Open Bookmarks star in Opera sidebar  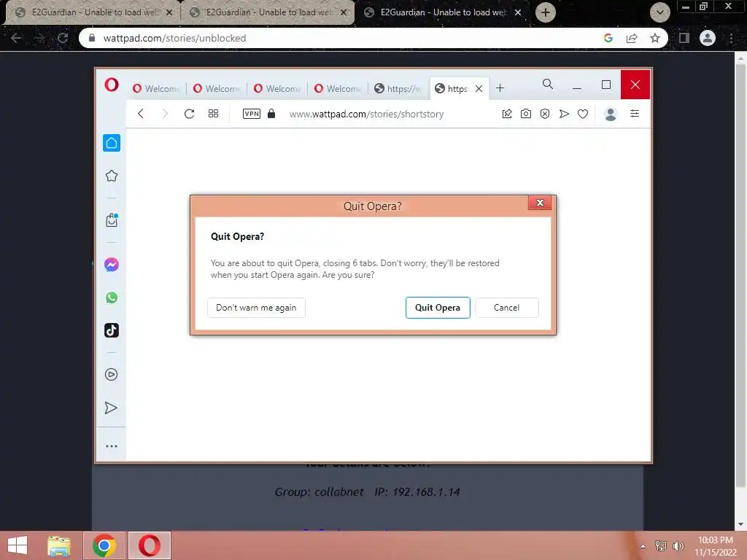click(x=112, y=176)
